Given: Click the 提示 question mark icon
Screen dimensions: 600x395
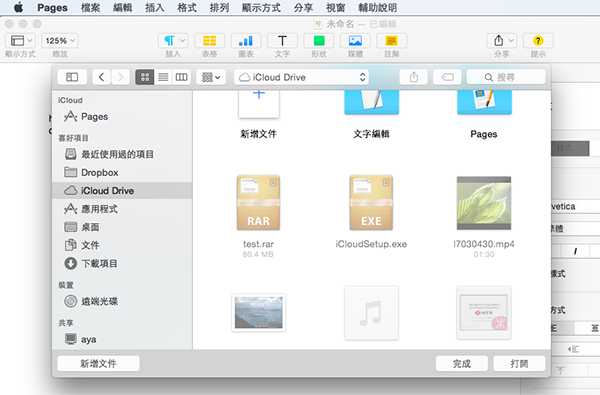Looking at the screenshot, I should coord(538,41).
